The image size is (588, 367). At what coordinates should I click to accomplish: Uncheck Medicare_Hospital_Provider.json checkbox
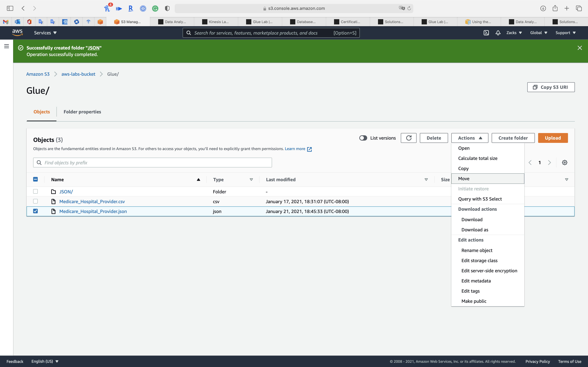click(35, 211)
